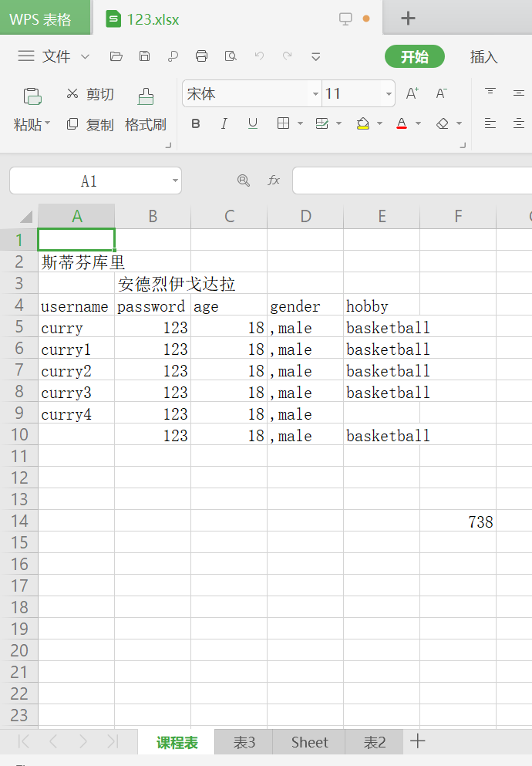532x766 pixels.
Task: Click the select-all corner triangle
Action: point(26,217)
